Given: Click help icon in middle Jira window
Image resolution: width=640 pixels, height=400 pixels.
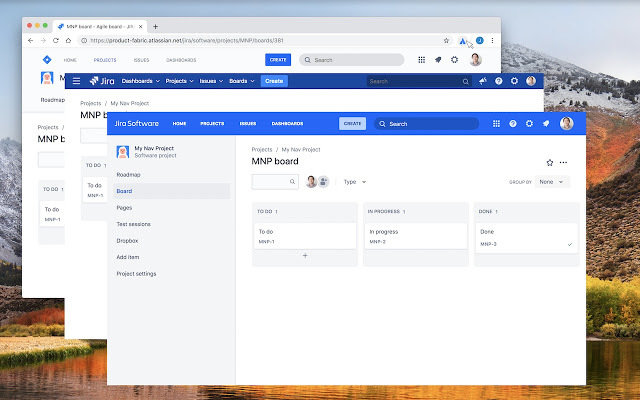Looking at the screenshot, I should click(498, 81).
